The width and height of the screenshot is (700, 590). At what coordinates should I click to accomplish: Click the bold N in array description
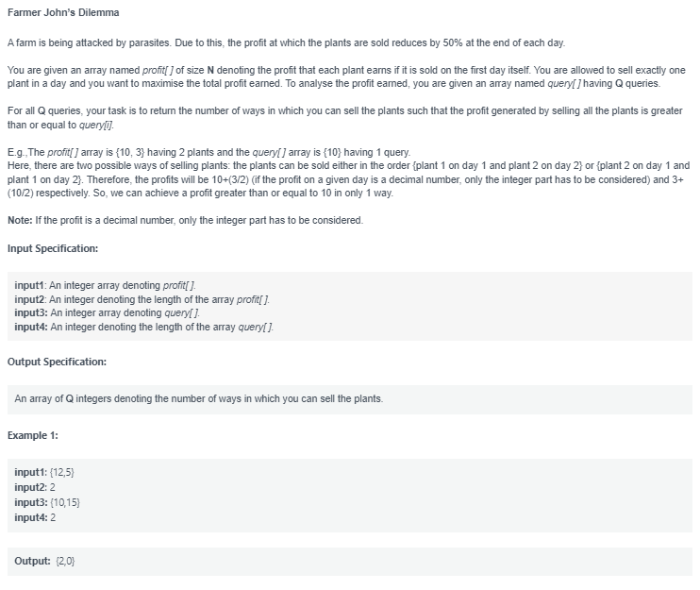[210, 70]
